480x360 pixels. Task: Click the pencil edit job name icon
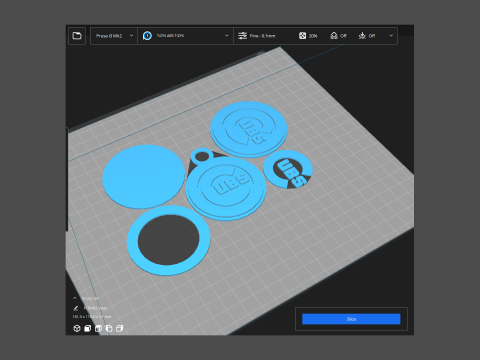[x=76, y=308]
